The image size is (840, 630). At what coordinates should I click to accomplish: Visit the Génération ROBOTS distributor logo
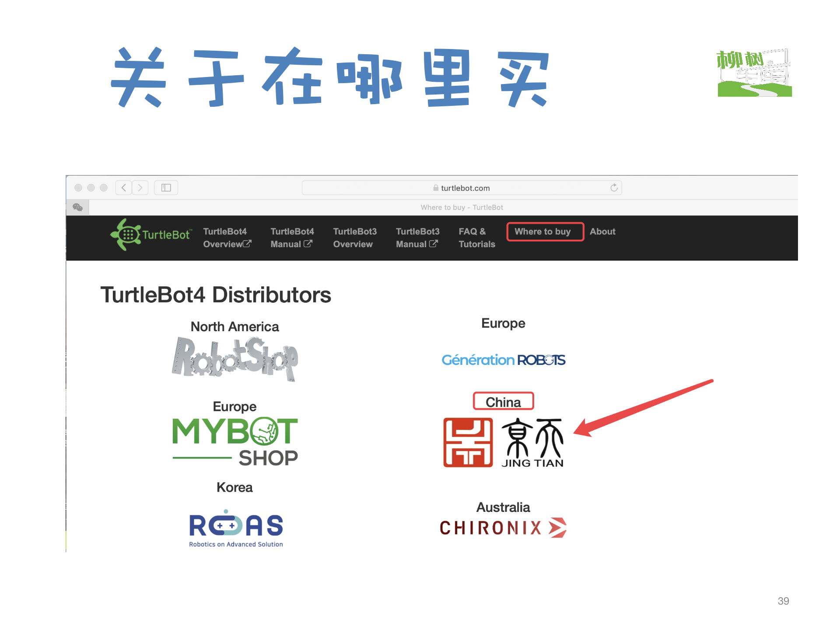coord(504,360)
